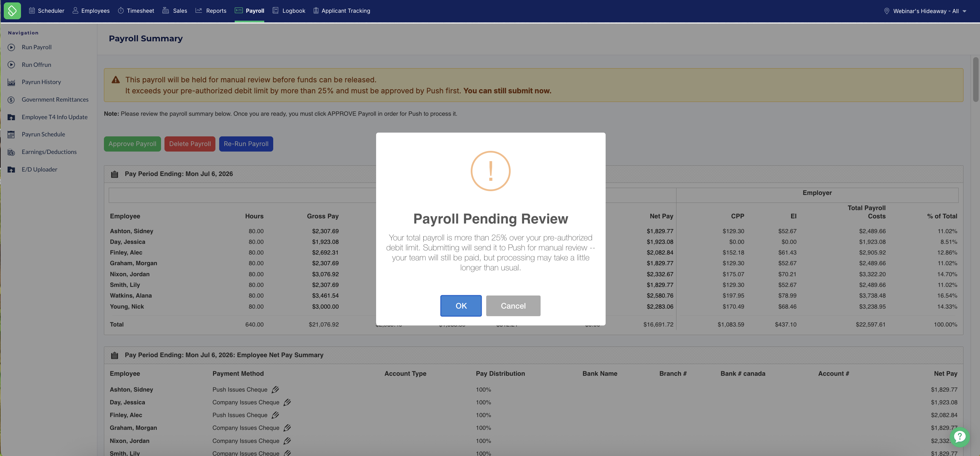Click the Delete Payroll button
Image resolution: width=980 pixels, height=456 pixels.
[190, 144]
